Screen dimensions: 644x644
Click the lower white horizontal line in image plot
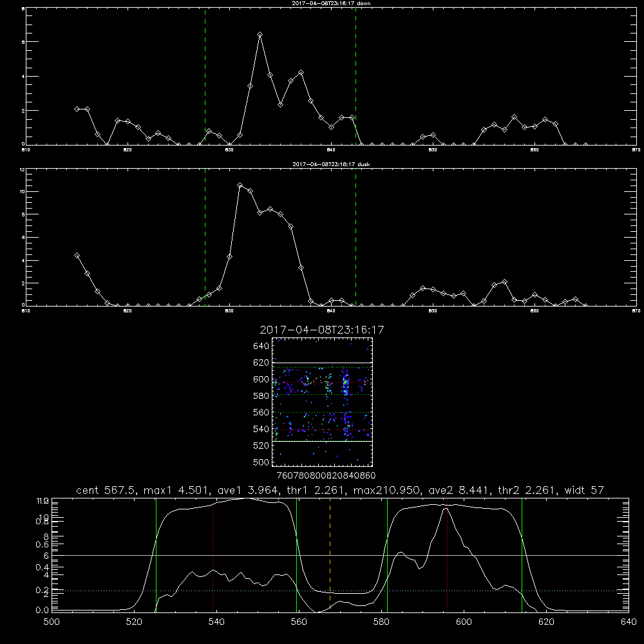click(x=322, y=441)
